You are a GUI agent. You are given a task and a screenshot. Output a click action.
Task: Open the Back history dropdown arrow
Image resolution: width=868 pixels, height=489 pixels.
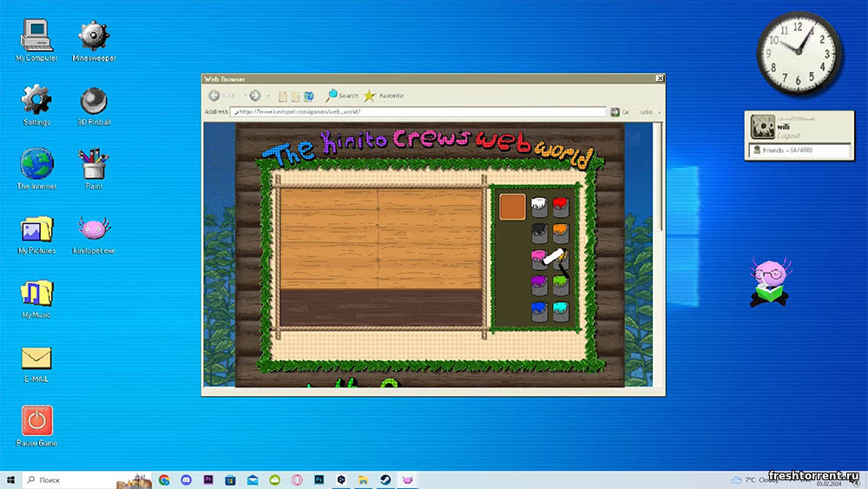(x=246, y=96)
